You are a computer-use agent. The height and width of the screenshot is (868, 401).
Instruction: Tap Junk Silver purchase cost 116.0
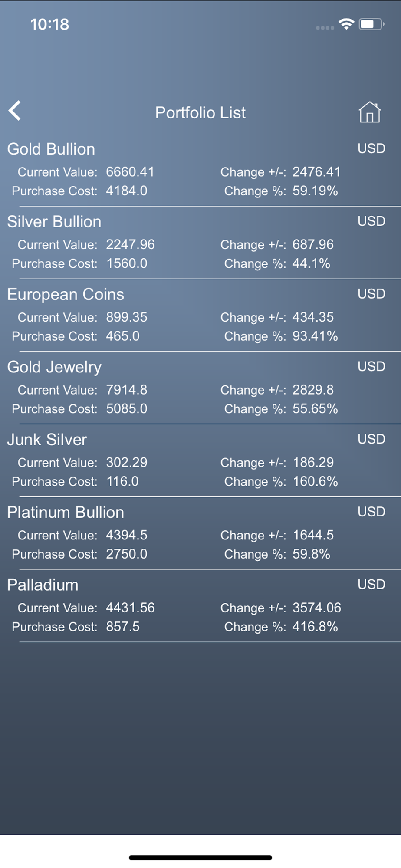(x=122, y=481)
